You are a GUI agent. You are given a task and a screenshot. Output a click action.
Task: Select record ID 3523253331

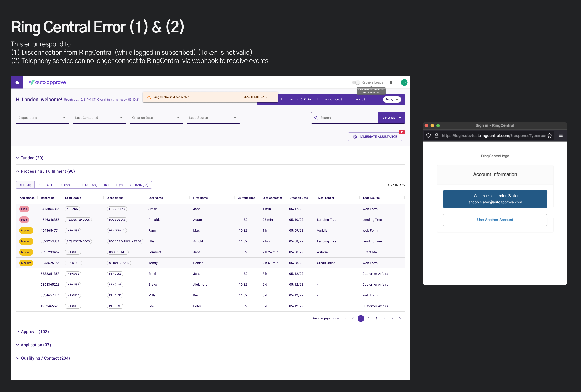pos(50,241)
